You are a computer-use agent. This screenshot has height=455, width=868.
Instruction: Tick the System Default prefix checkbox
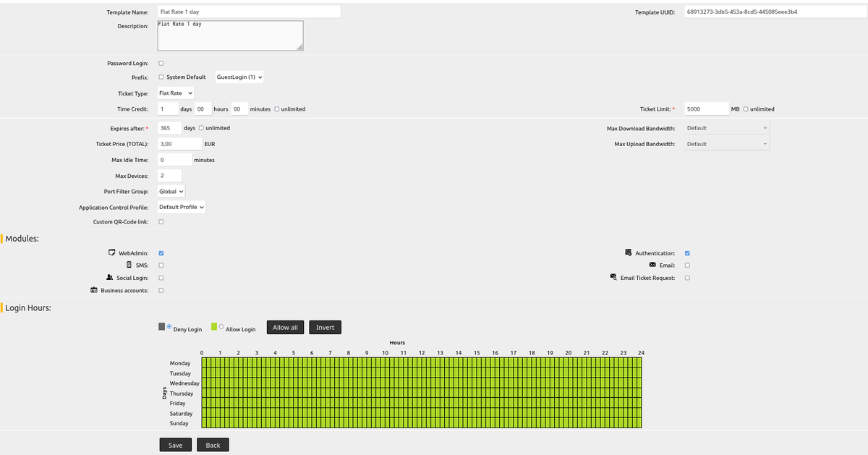click(161, 77)
